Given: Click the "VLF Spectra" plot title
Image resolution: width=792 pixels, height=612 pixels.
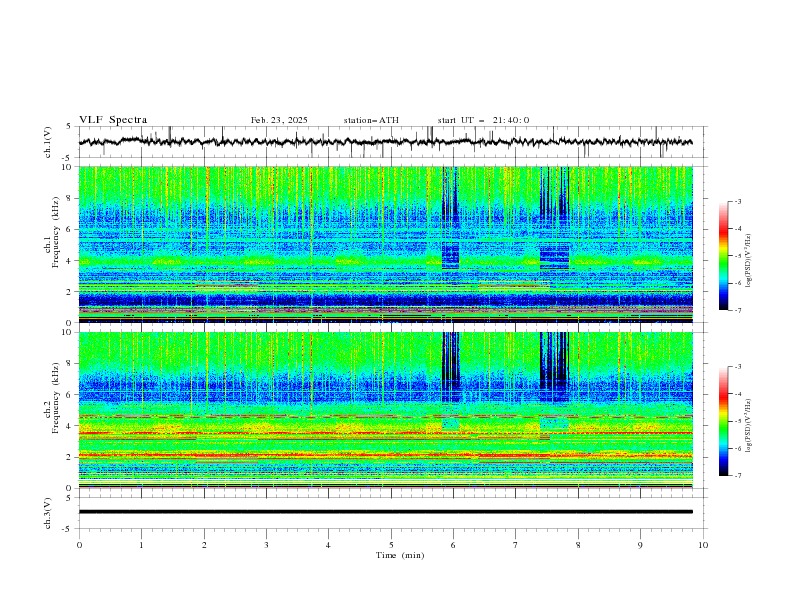Looking at the screenshot, I should coord(113,120).
